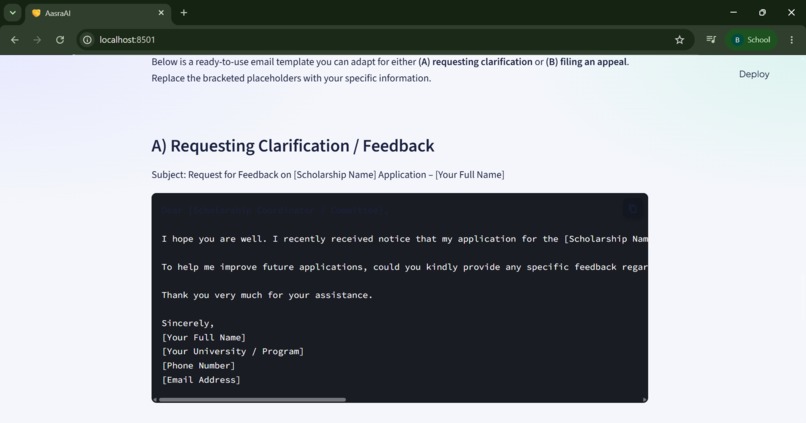Click 'Thank you very much for your assistance.'
The width and height of the screenshot is (806, 423).
pyautogui.click(x=267, y=295)
